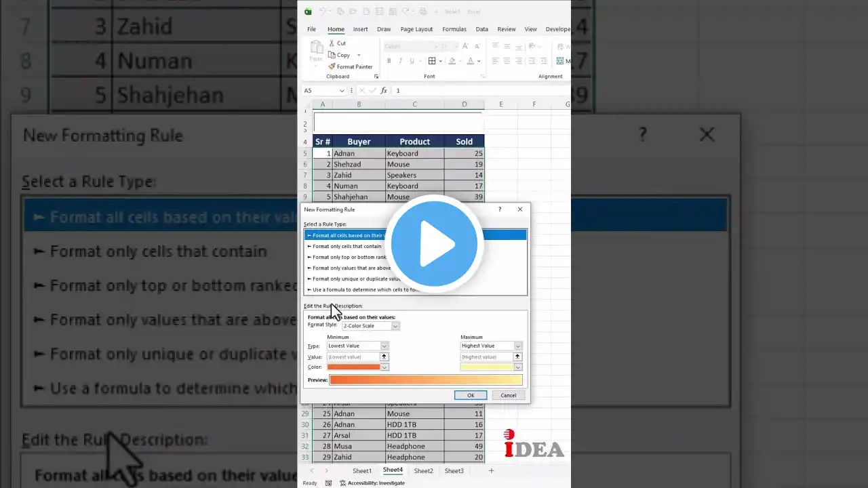This screenshot has height=488, width=868.
Task: Click the Copy icon in Clipboard group
Action: tap(332, 55)
